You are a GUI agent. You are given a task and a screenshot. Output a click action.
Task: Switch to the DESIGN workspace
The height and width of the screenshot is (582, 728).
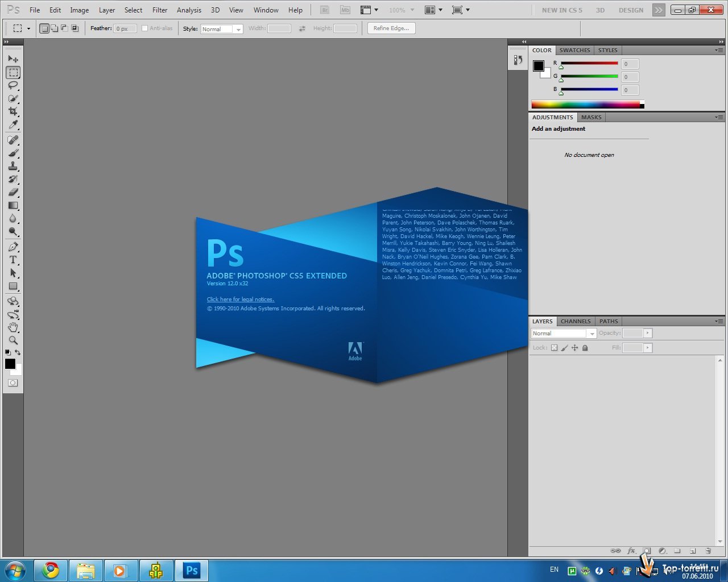pos(631,10)
